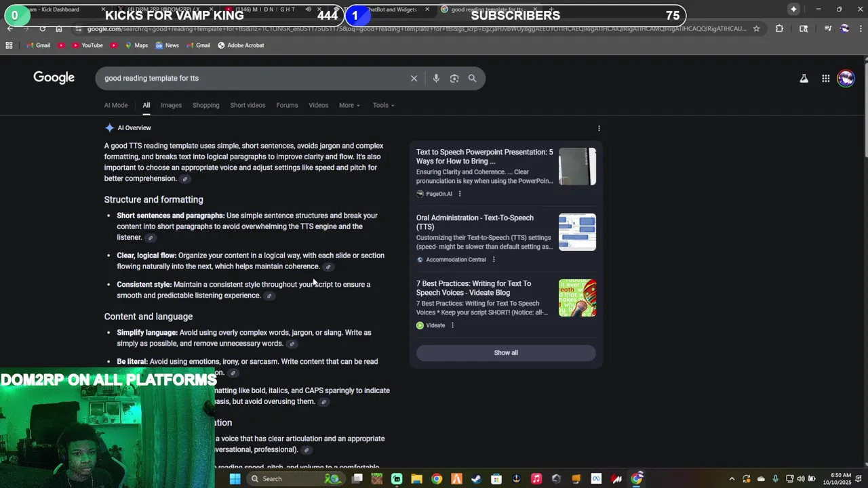868x488 pixels.
Task: Open Steam from the taskbar
Action: click(476, 479)
